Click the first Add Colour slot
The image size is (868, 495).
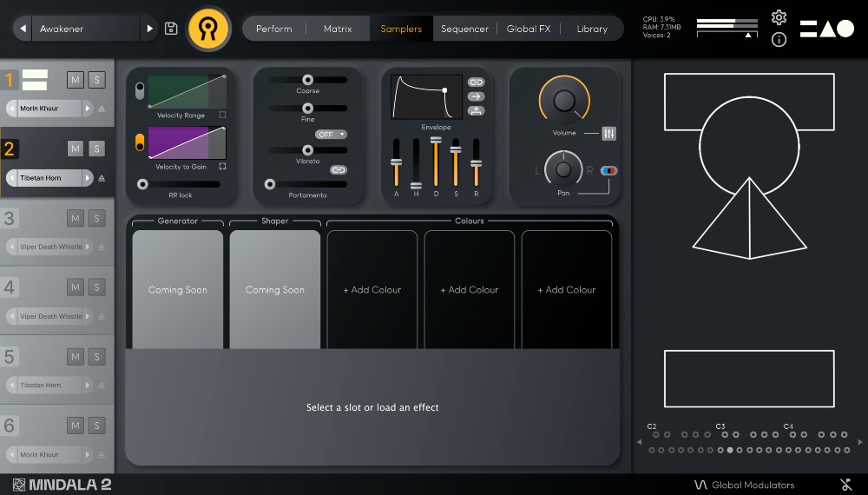coord(372,289)
